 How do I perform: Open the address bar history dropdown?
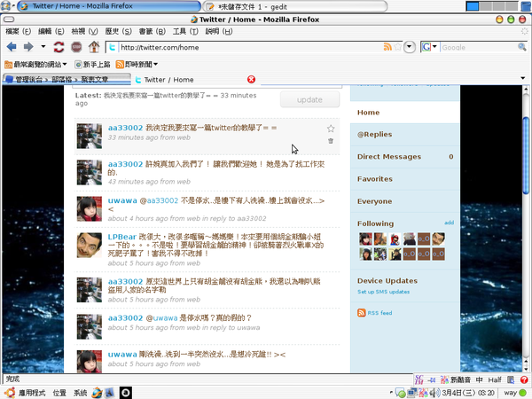tap(410, 47)
